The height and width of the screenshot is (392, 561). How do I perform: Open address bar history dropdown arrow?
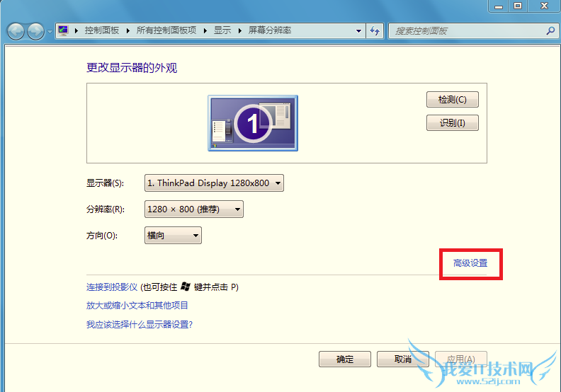[x=358, y=31]
